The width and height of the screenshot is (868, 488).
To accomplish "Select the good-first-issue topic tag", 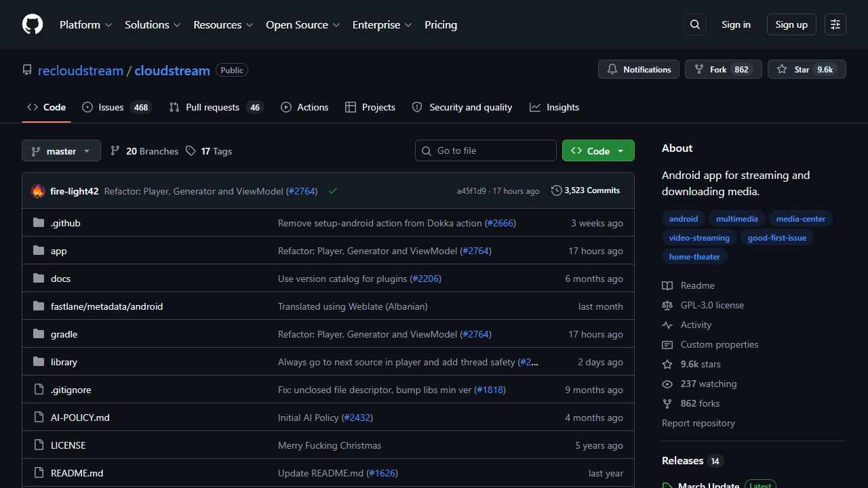I will click(x=777, y=238).
